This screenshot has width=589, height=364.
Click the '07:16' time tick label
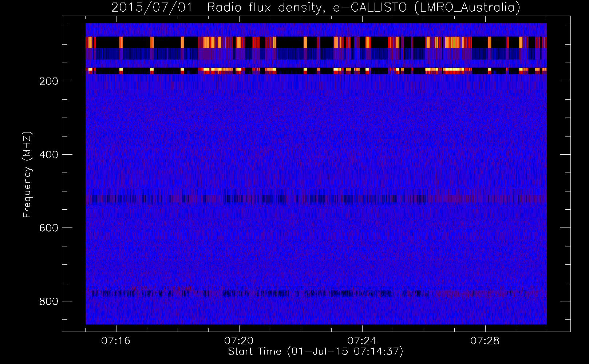tap(116, 341)
